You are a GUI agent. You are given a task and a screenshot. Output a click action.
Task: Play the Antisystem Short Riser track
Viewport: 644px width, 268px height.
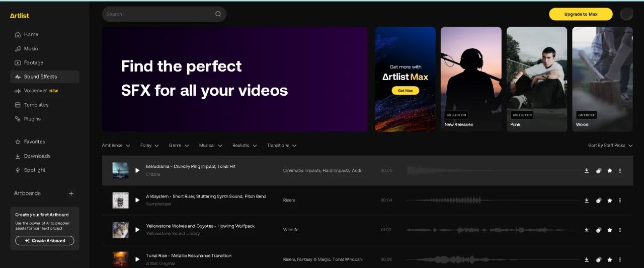point(137,200)
